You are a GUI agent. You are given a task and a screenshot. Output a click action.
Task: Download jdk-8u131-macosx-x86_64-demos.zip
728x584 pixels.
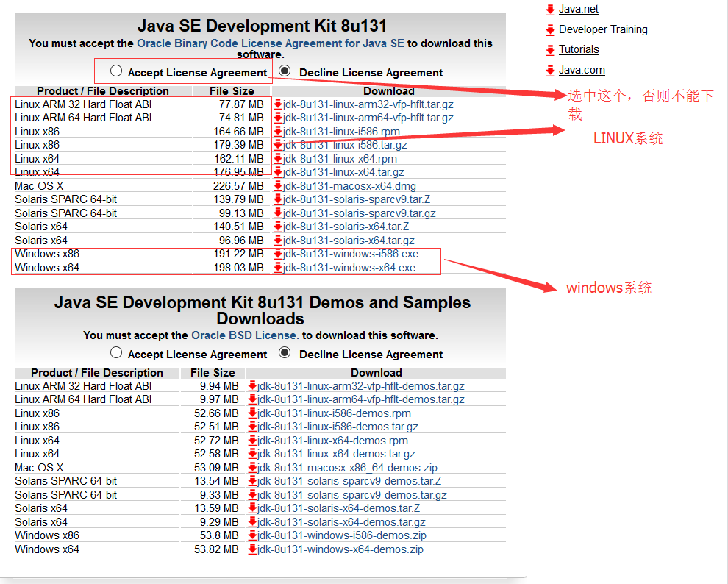pos(347,468)
